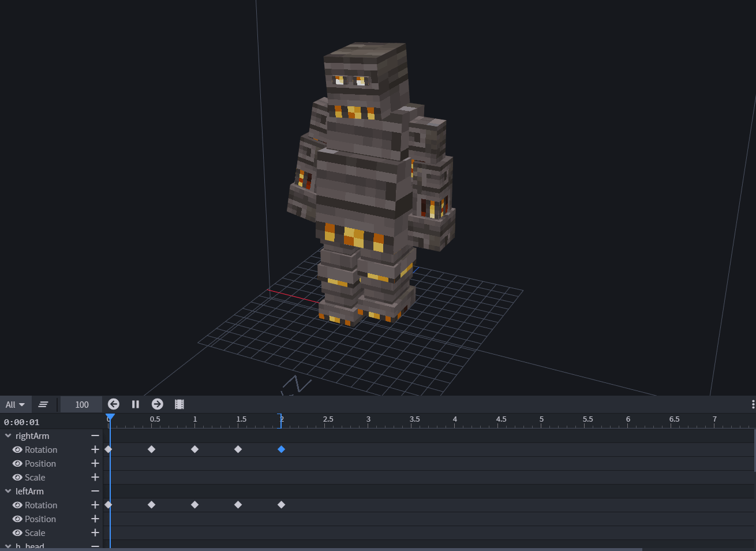Image resolution: width=756 pixels, height=551 pixels.
Task: Pause the animation playback
Action: pos(136,404)
